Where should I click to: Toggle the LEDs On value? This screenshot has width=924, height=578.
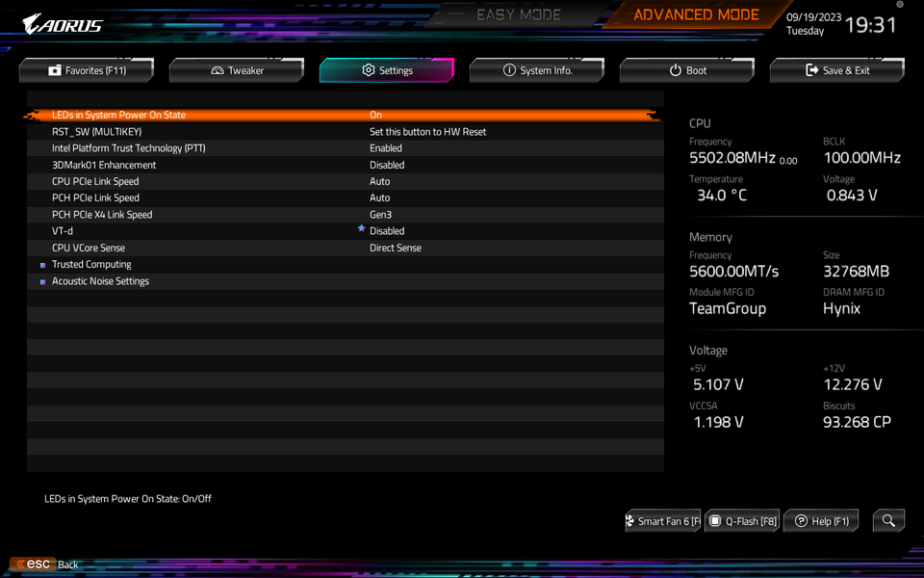(376, 115)
